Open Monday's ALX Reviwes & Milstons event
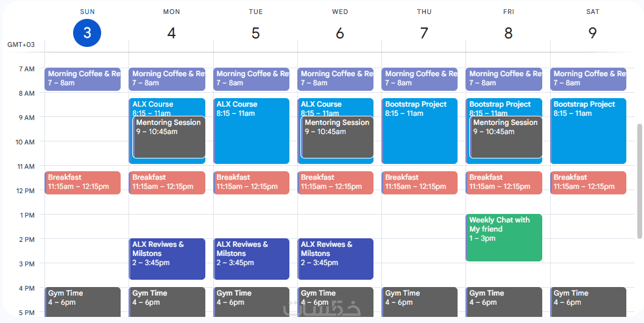The height and width of the screenshot is (323, 644). pyautogui.click(x=167, y=259)
